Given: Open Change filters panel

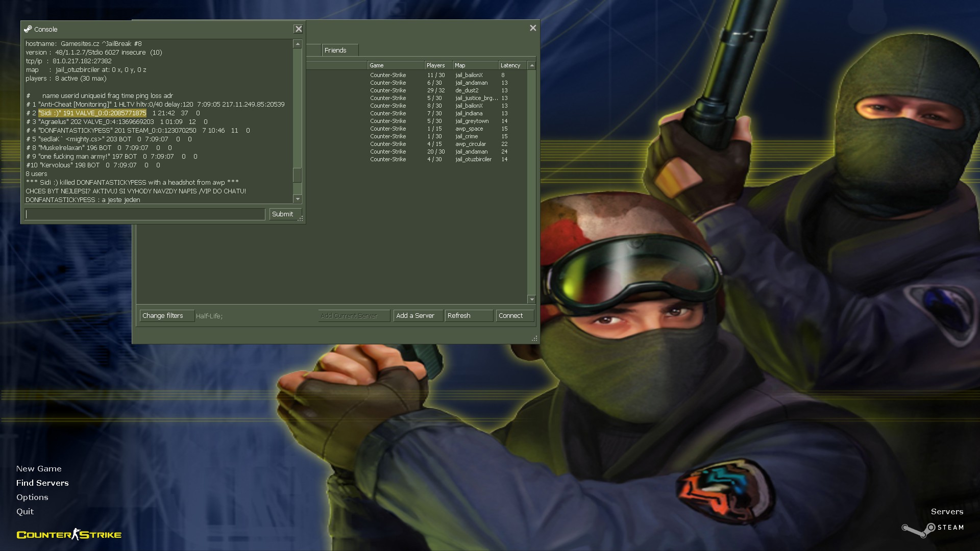Looking at the screenshot, I should (167, 316).
